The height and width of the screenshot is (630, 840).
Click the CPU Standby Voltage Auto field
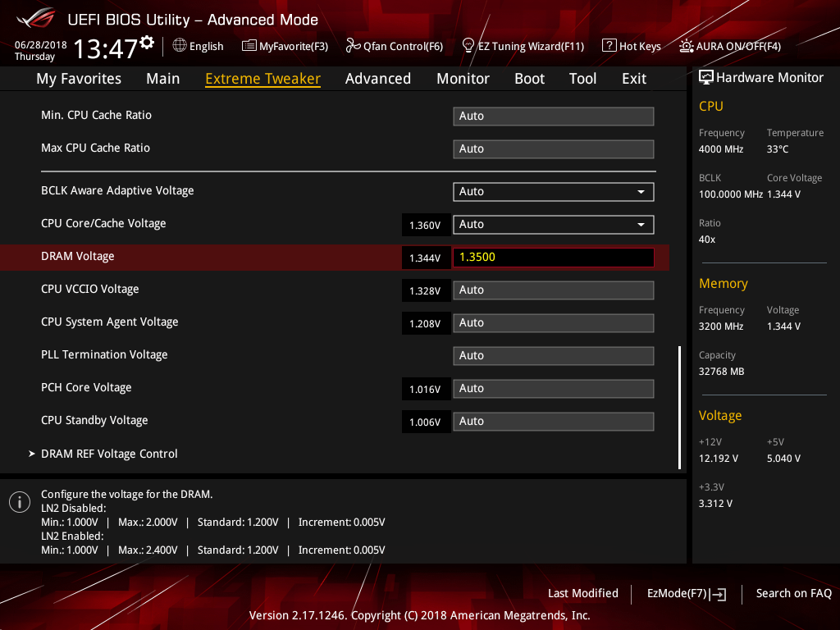(x=554, y=421)
